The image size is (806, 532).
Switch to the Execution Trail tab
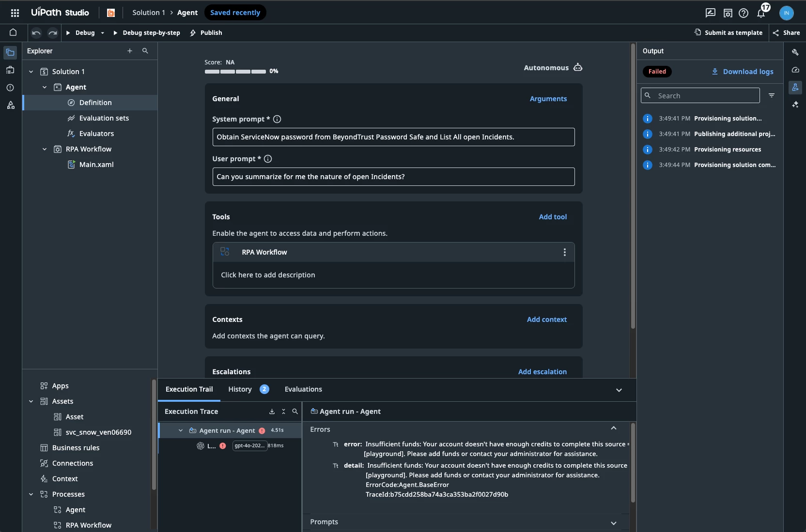(x=189, y=389)
